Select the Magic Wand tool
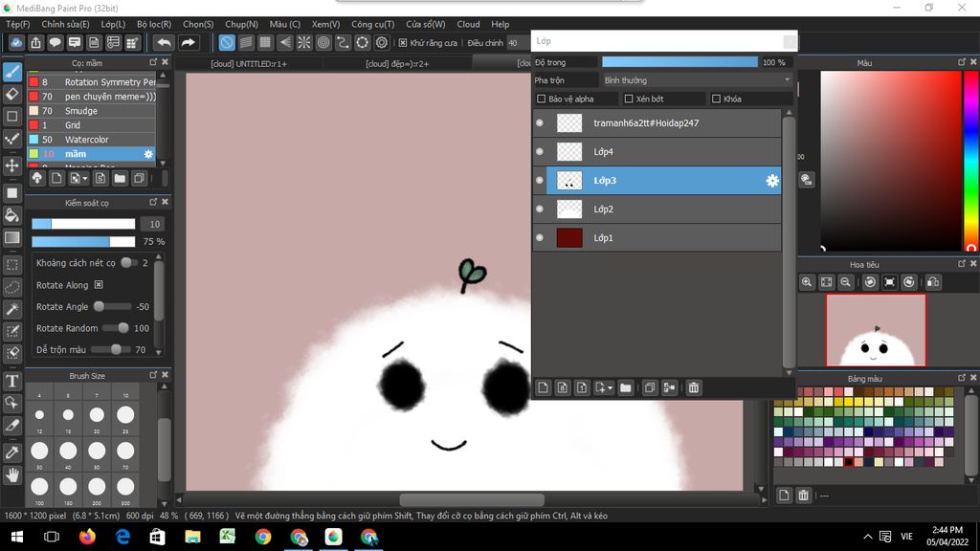The image size is (980, 551). click(x=12, y=309)
